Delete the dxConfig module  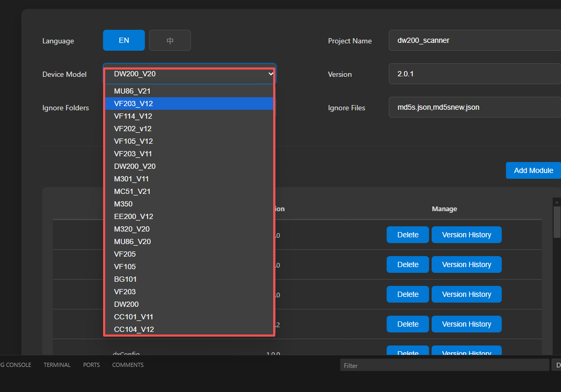click(x=407, y=353)
